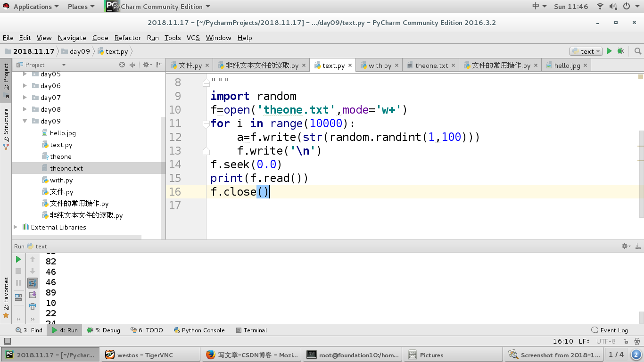Move down the stack trace arrow
The width and height of the screenshot is (644, 362).
tap(33, 271)
